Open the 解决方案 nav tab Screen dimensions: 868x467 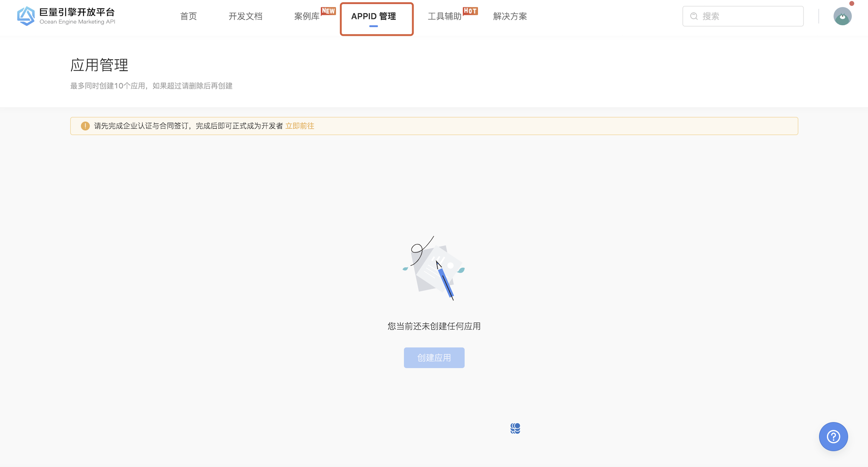click(510, 16)
